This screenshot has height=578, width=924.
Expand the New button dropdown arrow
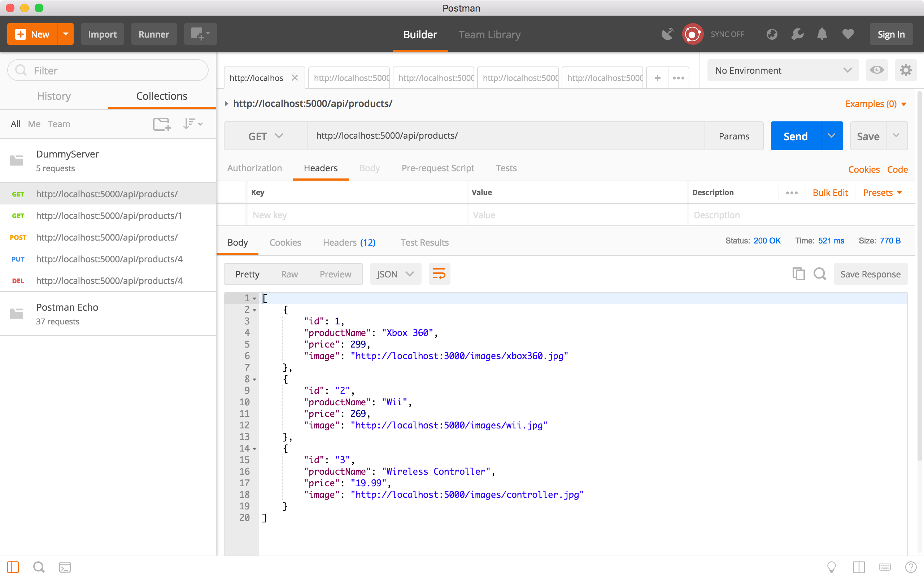click(x=66, y=34)
